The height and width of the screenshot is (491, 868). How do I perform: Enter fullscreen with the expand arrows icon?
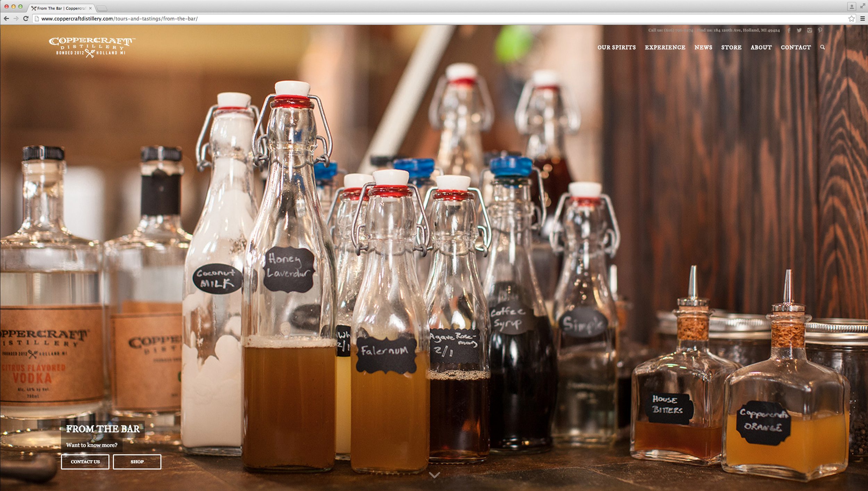point(862,6)
